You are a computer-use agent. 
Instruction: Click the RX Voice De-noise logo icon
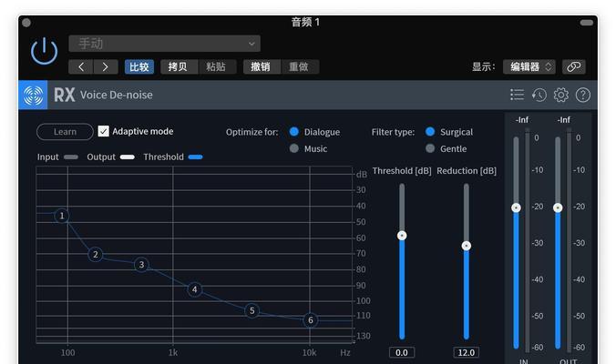point(33,95)
